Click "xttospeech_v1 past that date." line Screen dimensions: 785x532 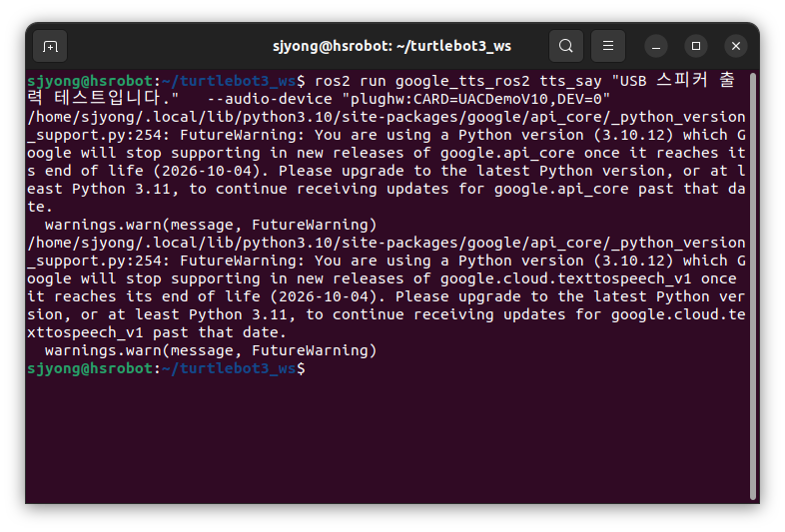coord(157,332)
